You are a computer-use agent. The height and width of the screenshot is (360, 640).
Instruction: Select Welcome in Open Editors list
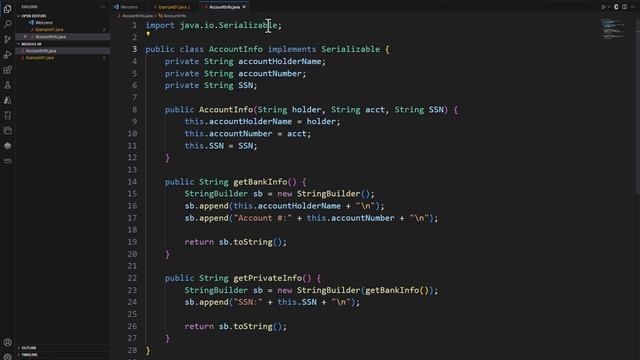point(44,23)
